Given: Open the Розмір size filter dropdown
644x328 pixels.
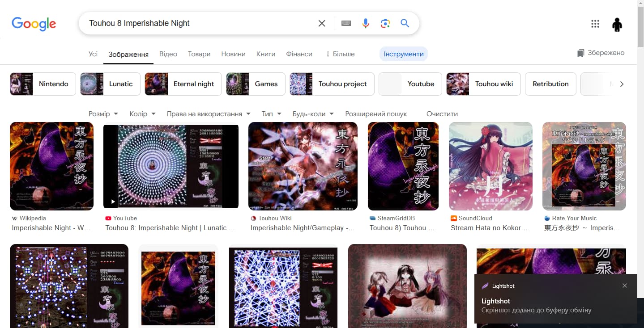Looking at the screenshot, I should click(x=103, y=114).
